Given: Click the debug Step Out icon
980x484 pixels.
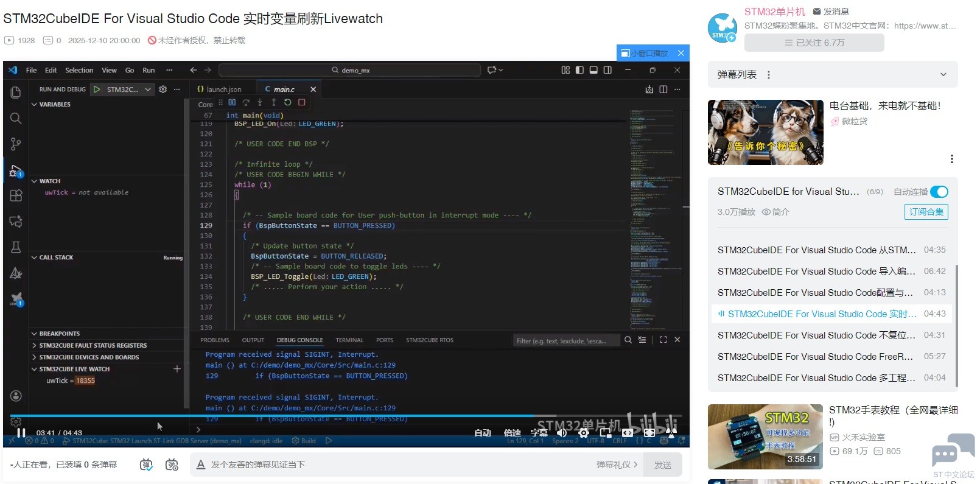Looking at the screenshot, I should [274, 102].
